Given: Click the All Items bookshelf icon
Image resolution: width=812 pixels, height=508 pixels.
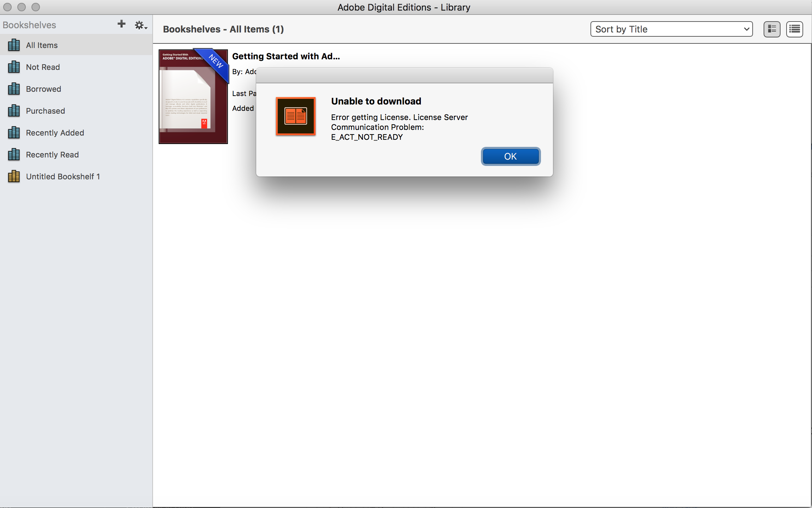Looking at the screenshot, I should coord(14,45).
